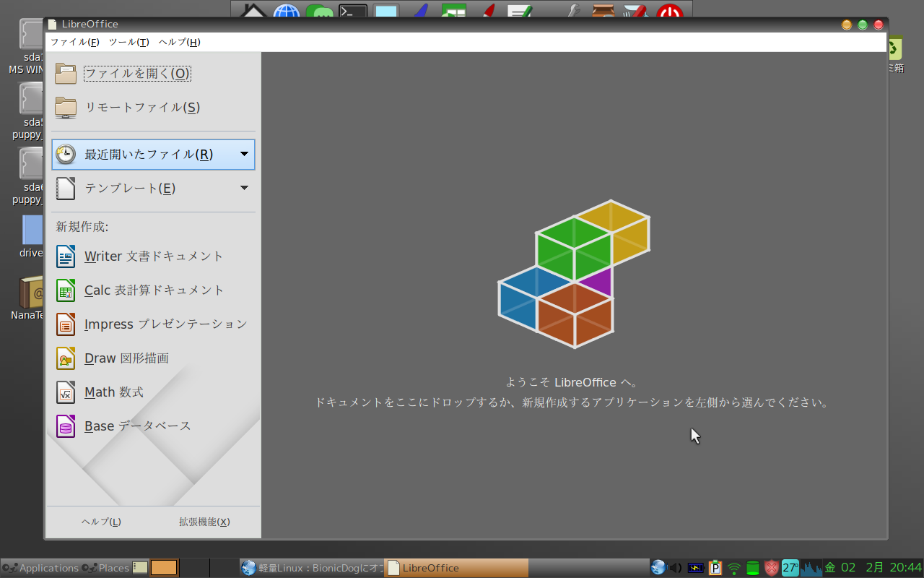
Task: Click the Base database icon
Action: [x=66, y=426]
